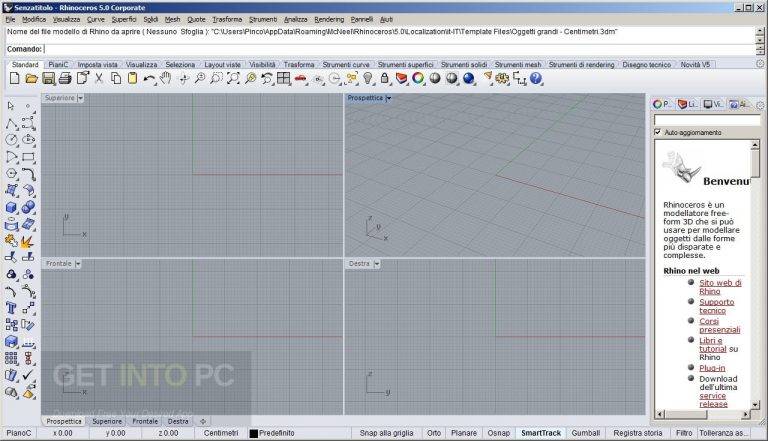Screen dimensions: 768x441
Task: Open options with the gear icon
Action: click(503, 78)
